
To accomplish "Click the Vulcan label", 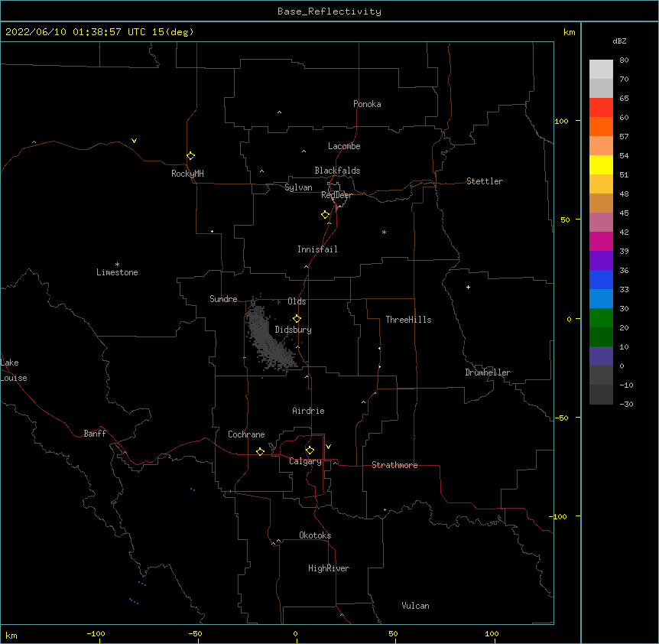I will [x=415, y=606].
